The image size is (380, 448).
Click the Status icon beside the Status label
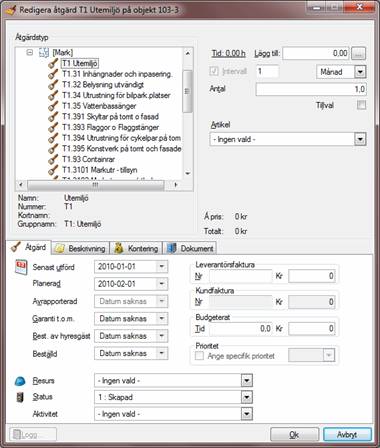pos(20,397)
